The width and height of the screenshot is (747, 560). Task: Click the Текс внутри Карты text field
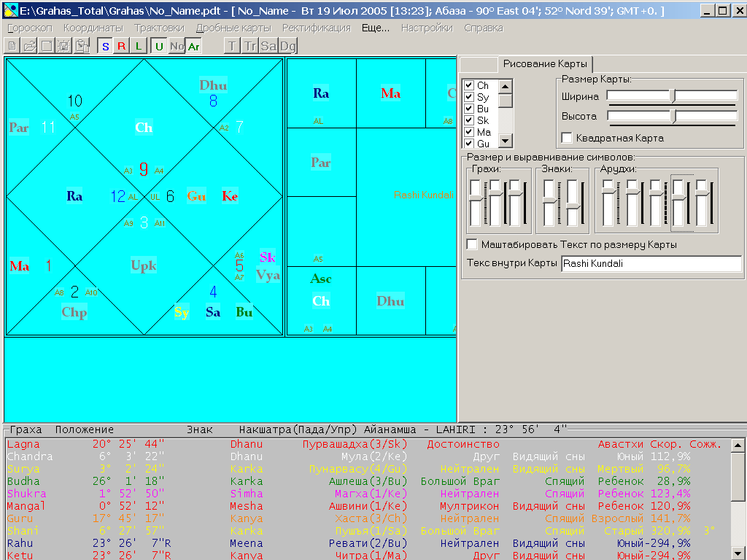pos(651,264)
